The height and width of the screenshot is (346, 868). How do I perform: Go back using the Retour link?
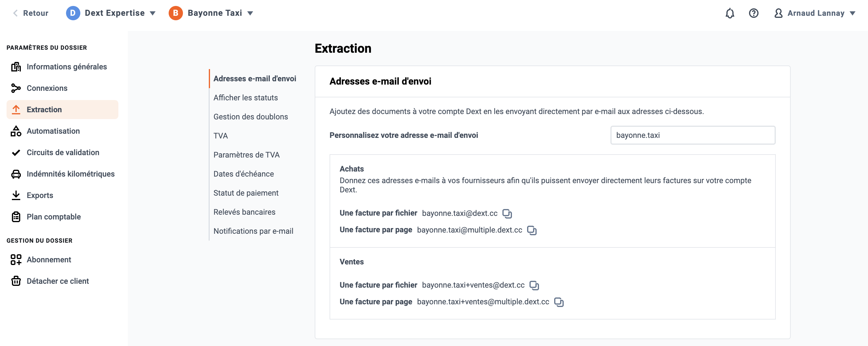tap(35, 13)
